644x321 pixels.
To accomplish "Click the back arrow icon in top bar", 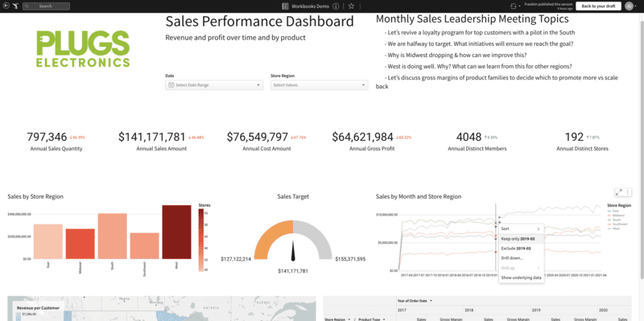I will click(x=6, y=6).
